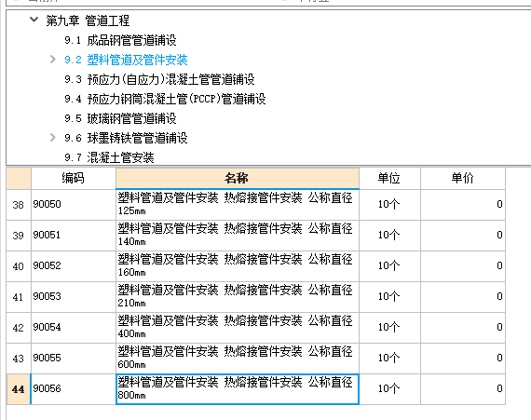
Task: Select 9.5 玻璃钢管管道铺设
Action: 120,118
